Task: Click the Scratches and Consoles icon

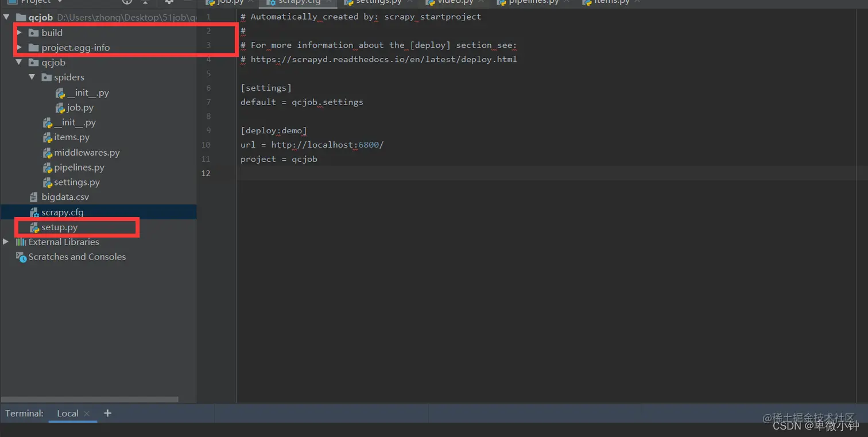Action: [21, 257]
